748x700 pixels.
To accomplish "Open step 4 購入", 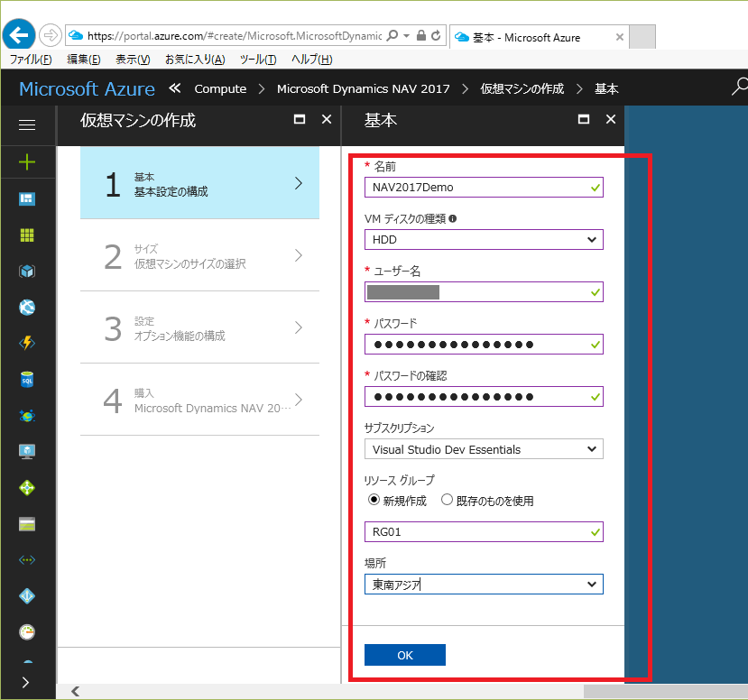I will click(x=199, y=400).
